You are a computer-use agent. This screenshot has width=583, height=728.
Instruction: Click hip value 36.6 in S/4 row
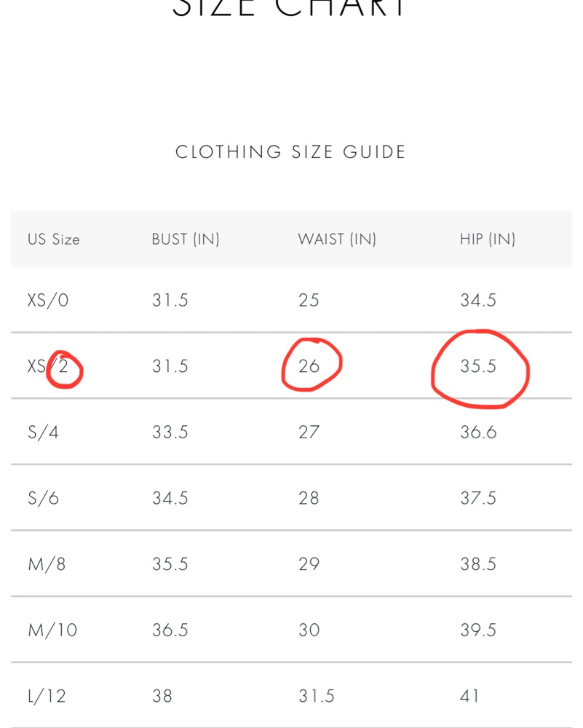(478, 432)
